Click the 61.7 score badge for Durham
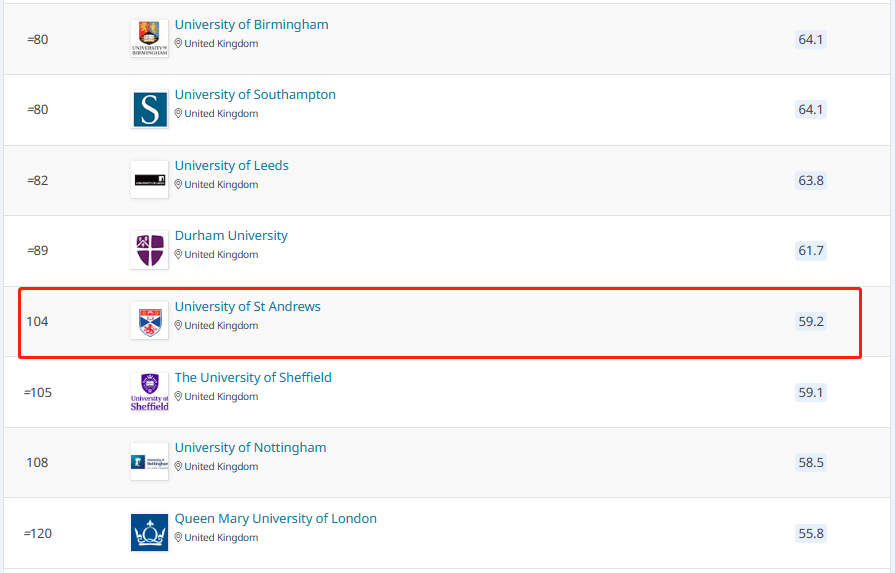This screenshot has height=573, width=895. [810, 251]
